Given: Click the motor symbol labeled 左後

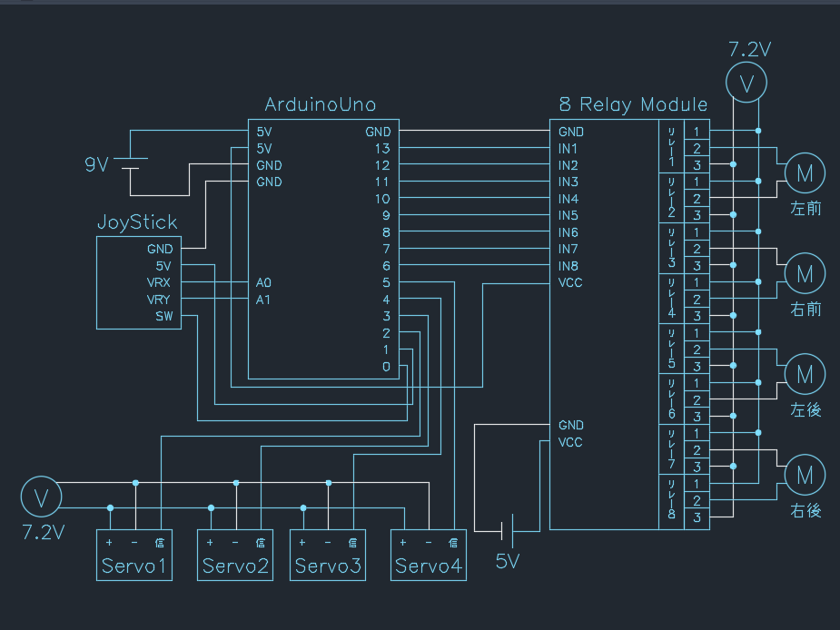Looking at the screenshot, I should tap(805, 373).
